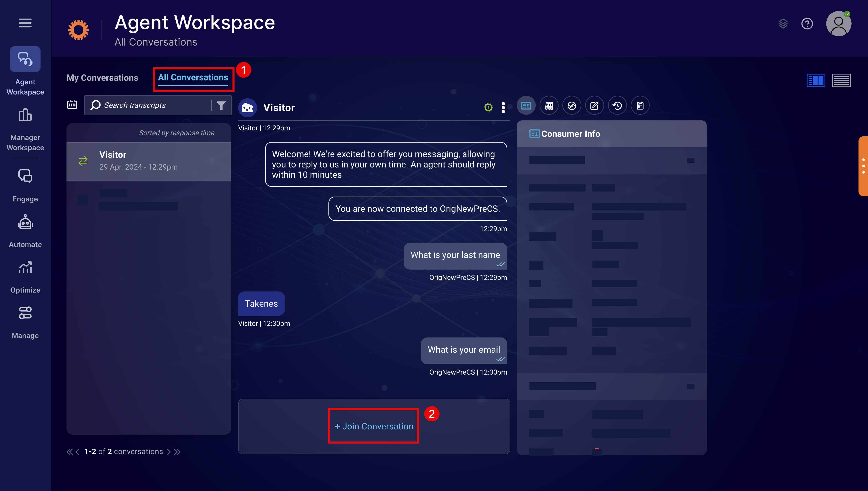Click the OrigNewPreCS connection notice

[418, 209]
